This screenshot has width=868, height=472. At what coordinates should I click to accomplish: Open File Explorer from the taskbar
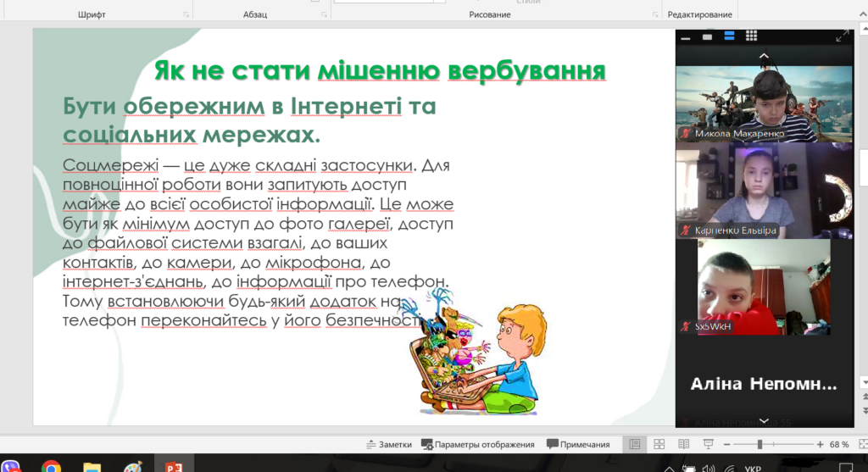[x=92, y=468]
